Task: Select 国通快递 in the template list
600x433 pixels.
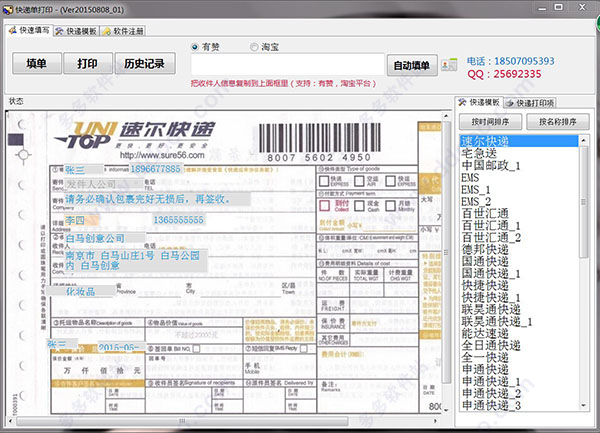Action: 519,262
